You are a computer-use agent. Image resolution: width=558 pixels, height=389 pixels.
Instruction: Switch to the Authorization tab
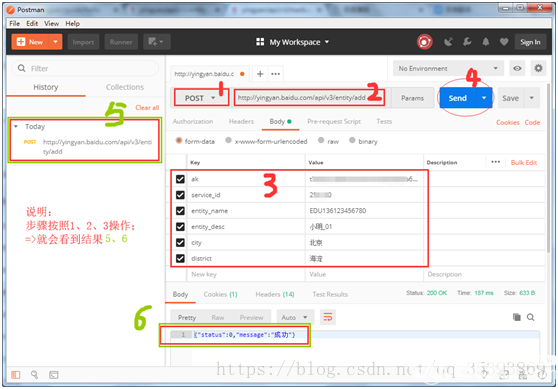tap(193, 121)
